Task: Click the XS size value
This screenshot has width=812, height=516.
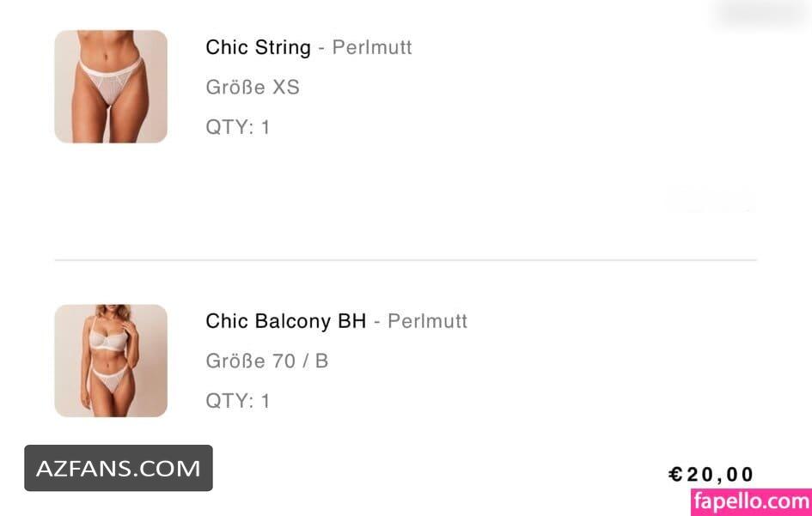Action: click(x=286, y=87)
